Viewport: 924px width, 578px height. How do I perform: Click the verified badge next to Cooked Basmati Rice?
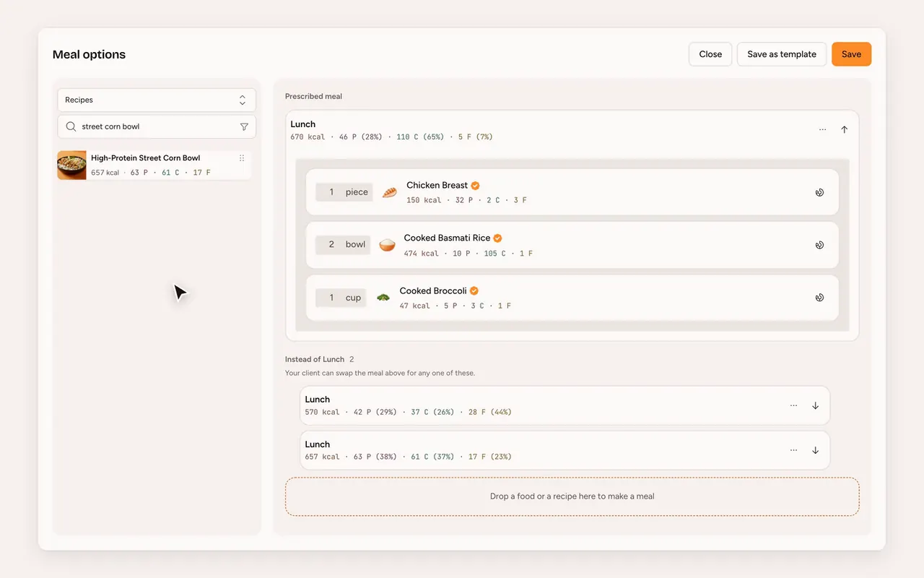[x=497, y=238]
